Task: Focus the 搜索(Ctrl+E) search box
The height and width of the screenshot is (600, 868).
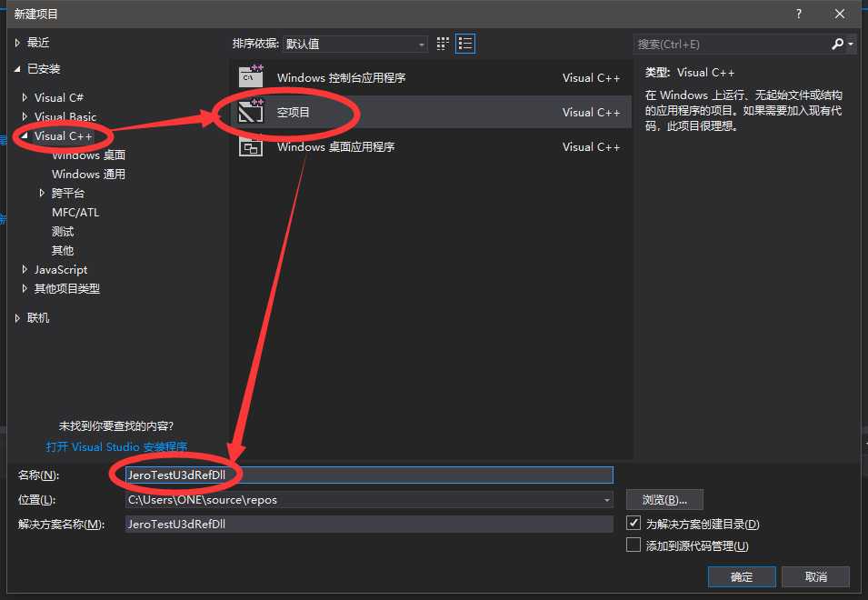Action: pos(732,45)
